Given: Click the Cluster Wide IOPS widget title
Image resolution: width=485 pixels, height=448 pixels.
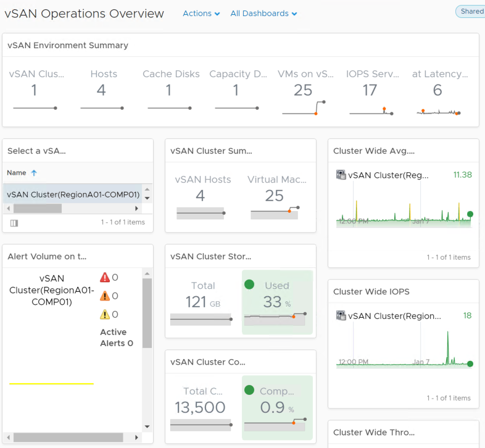Looking at the screenshot, I should 371,291.
